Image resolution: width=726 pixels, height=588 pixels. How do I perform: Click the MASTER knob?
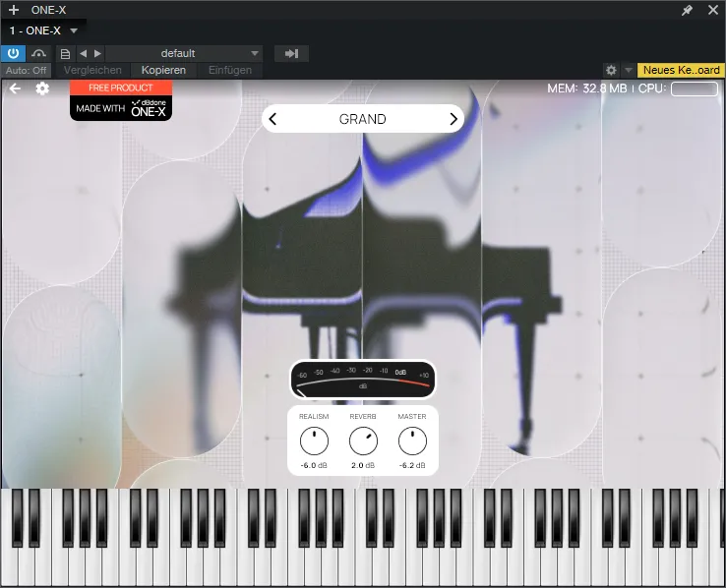pos(412,441)
